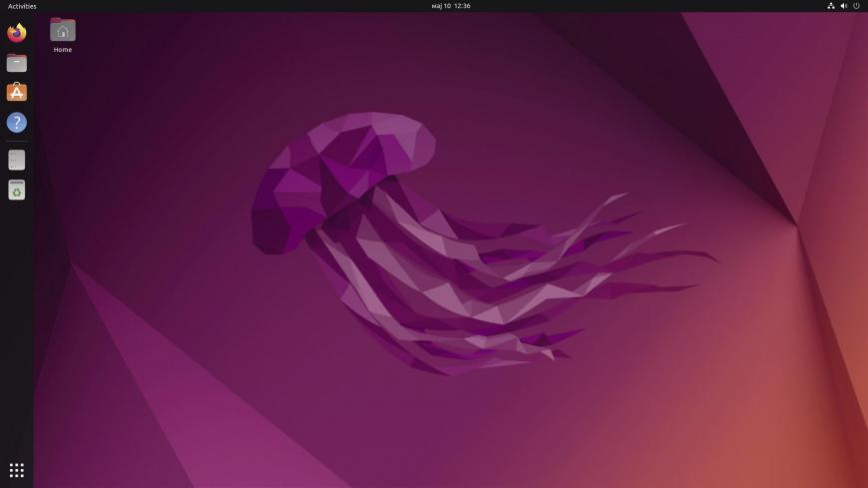The height and width of the screenshot is (488, 868).
Task: Click the Activities button
Action: [x=22, y=6]
